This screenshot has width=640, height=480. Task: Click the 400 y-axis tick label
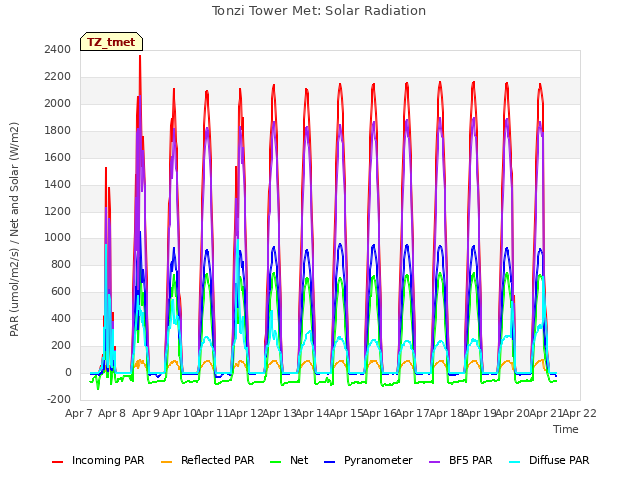(61, 318)
